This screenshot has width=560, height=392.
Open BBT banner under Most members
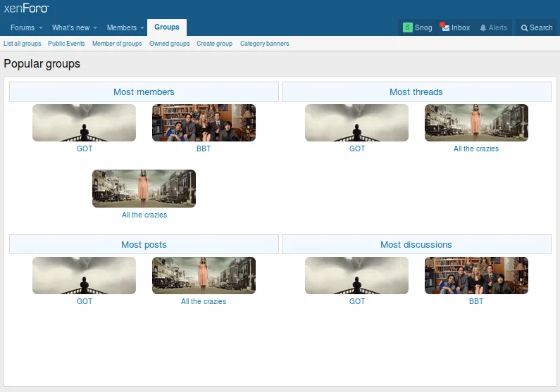(204, 123)
